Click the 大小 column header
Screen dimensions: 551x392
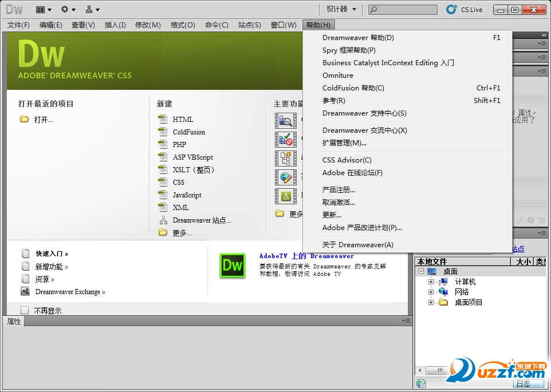click(x=522, y=262)
